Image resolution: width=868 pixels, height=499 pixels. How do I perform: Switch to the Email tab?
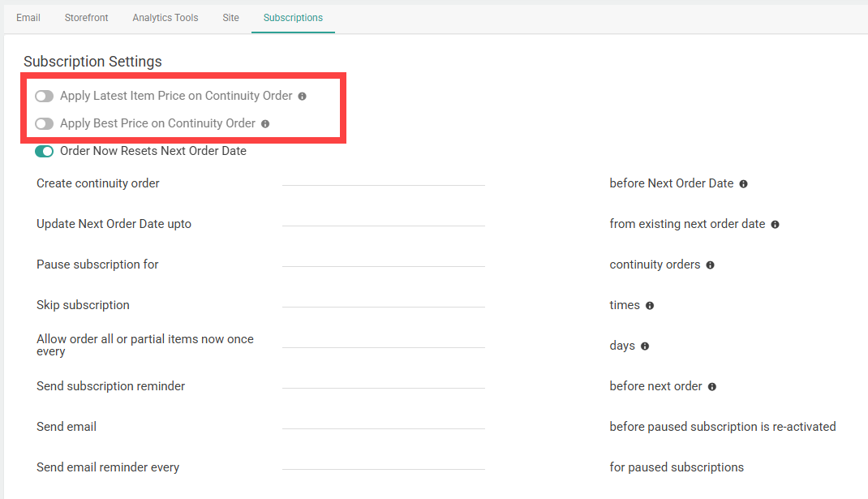[x=28, y=17]
